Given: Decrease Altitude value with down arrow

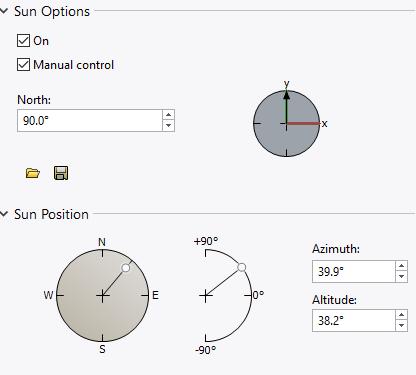Looking at the screenshot, I should click(x=401, y=326).
